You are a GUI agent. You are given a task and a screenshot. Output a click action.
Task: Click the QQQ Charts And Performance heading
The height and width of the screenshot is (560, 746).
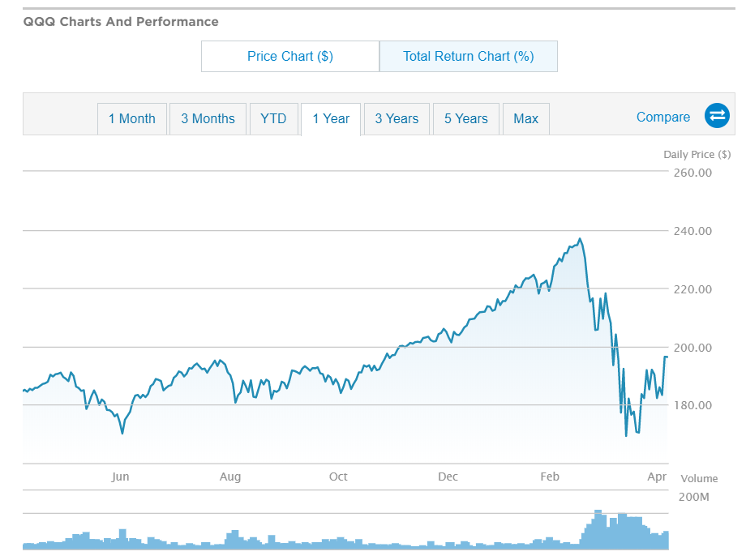tap(120, 22)
